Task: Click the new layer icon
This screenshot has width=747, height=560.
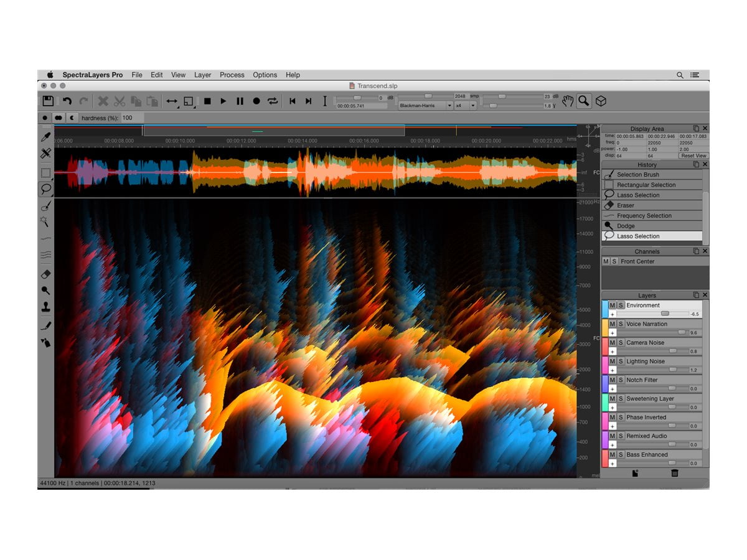Action: 635,474
